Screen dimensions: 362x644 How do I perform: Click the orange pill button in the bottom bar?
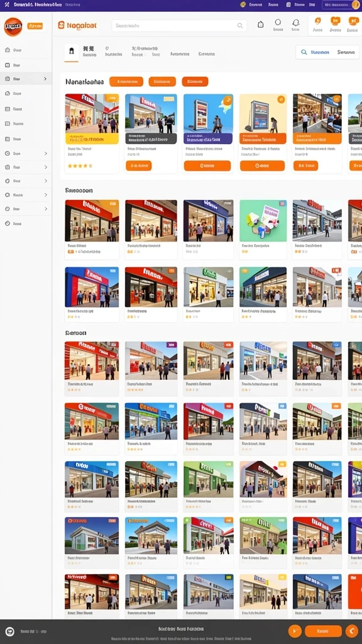(x=323, y=631)
